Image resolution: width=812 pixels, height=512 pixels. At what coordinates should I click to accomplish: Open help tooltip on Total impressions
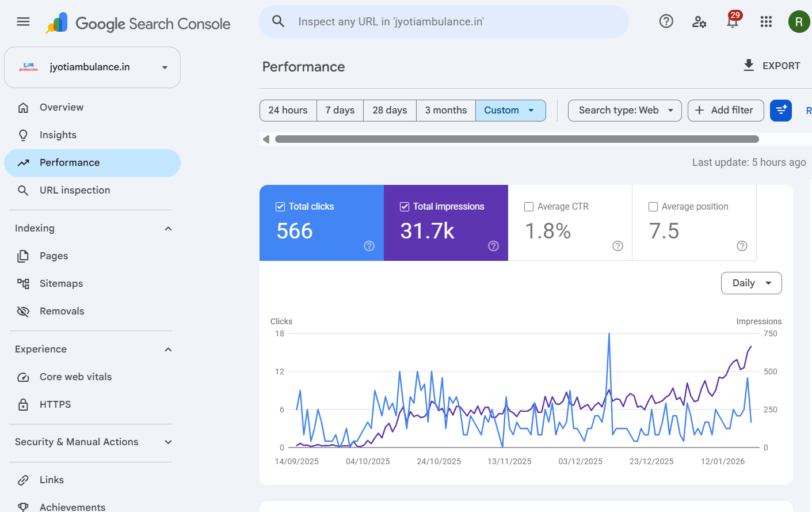tap(494, 246)
